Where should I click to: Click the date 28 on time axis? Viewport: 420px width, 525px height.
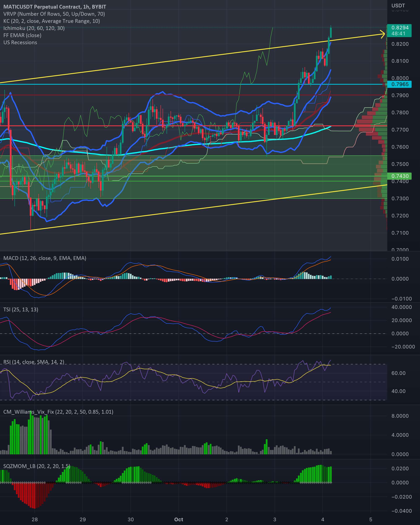(35, 519)
